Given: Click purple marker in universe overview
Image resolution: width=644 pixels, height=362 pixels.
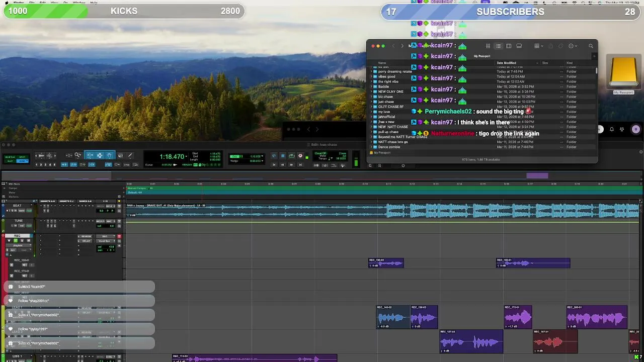Looking at the screenshot, I should 537,175.
